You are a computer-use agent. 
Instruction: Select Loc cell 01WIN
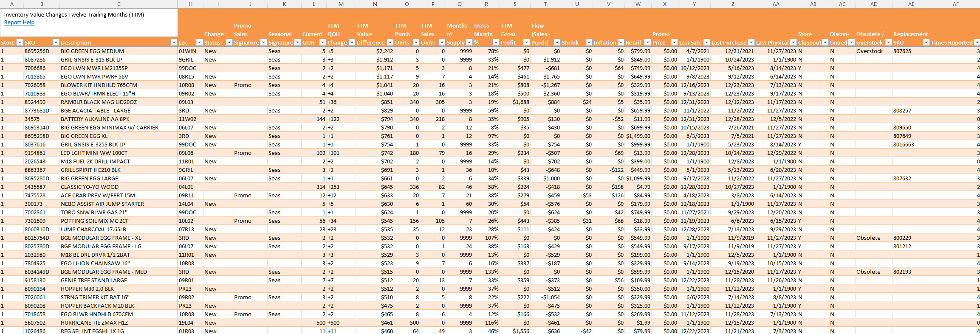click(190, 51)
